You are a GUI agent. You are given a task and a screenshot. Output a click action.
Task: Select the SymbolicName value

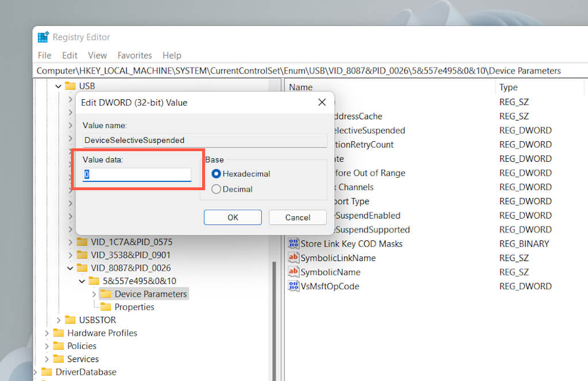[330, 273]
